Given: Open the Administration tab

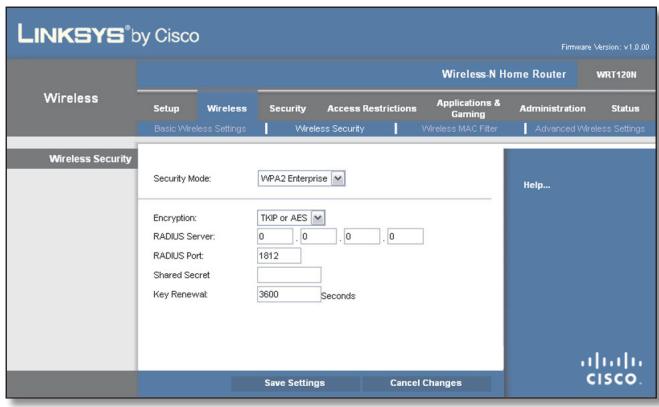Looking at the screenshot, I should tap(552, 108).
